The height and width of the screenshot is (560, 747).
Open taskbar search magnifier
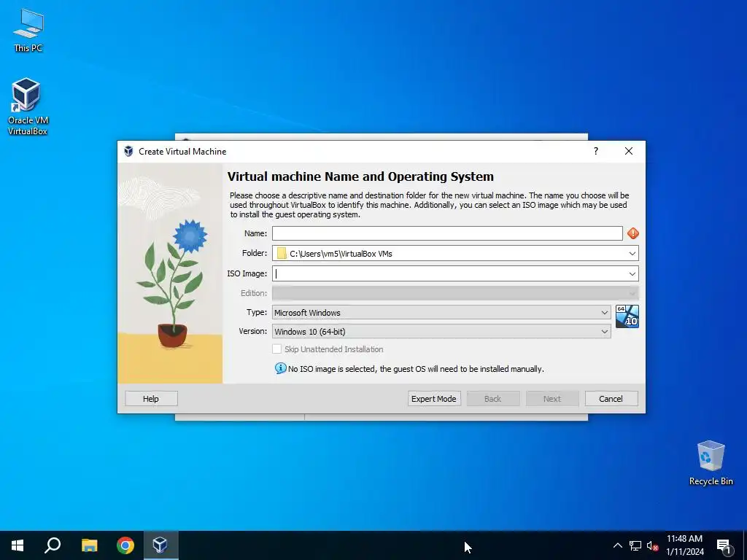[53, 545]
